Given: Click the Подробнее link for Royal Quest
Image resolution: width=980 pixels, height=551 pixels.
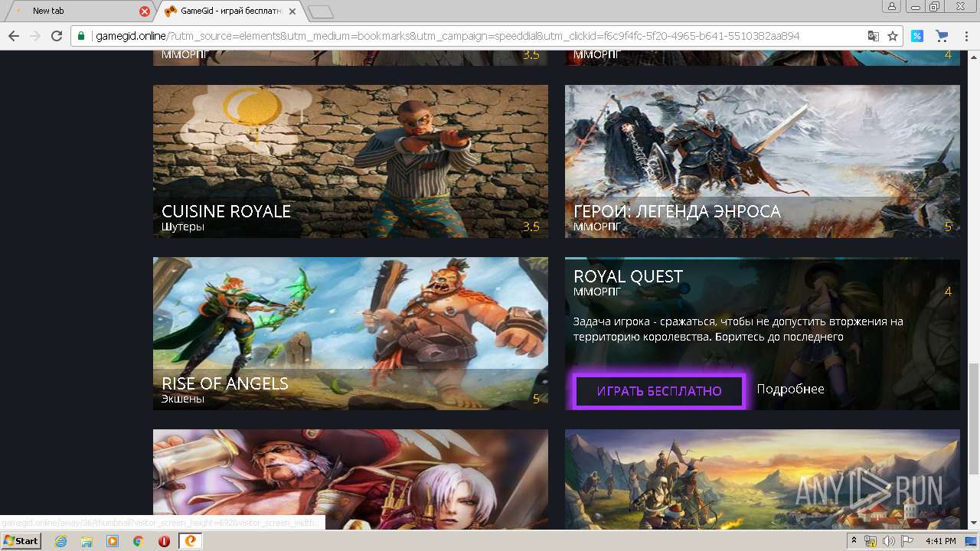Looking at the screenshot, I should [x=790, y=389].
